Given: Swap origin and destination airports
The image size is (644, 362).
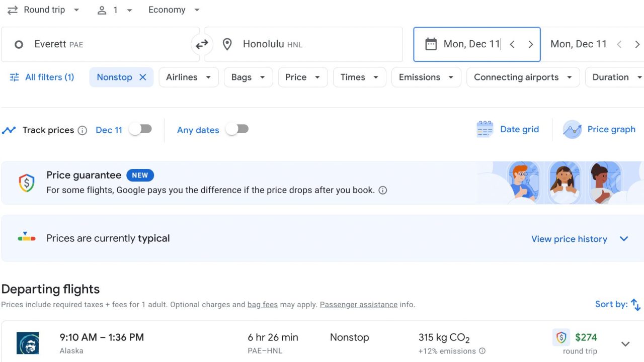Looking at the screenshot, I should (202, 45).
